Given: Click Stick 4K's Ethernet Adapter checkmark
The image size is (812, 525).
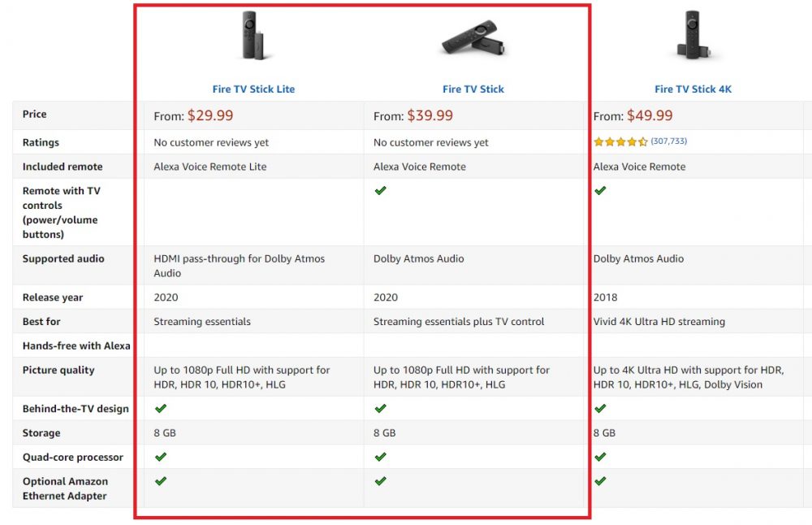Looking at the screenshot, I should pyautogui.click(x=600, y=481).
